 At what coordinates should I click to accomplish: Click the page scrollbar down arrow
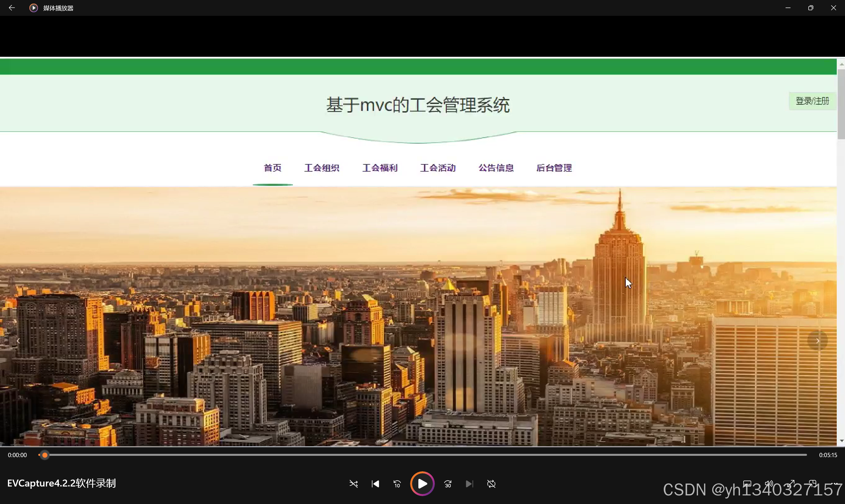pos(841,441)
